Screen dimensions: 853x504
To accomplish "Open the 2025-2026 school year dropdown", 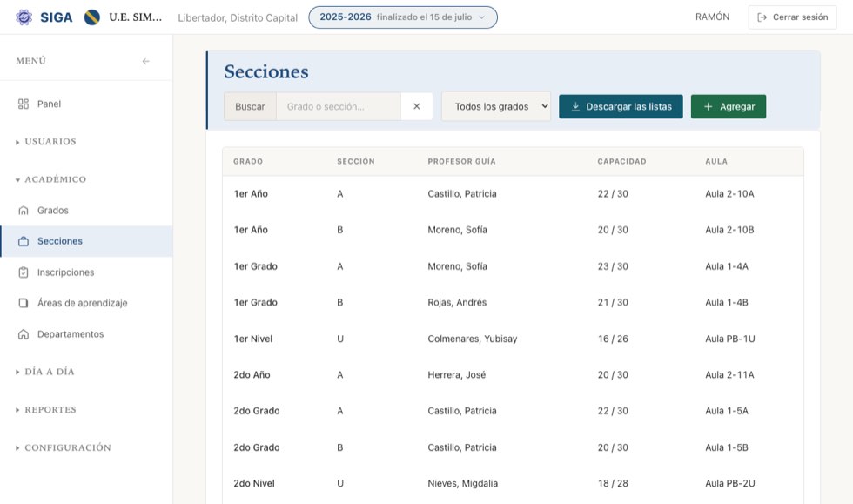I will coord(403,17).
